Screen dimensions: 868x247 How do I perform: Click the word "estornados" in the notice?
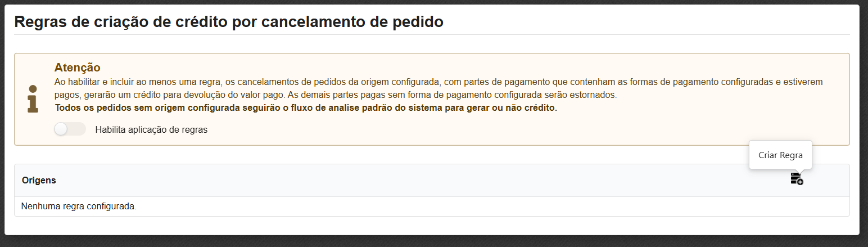(x=595, y=95)
